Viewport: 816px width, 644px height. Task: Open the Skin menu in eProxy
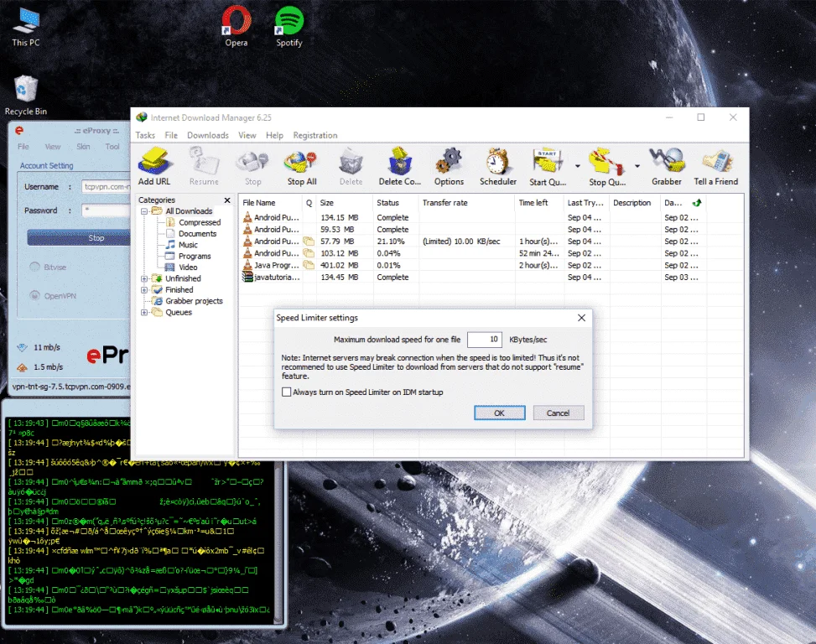click(x=83, y=147)
